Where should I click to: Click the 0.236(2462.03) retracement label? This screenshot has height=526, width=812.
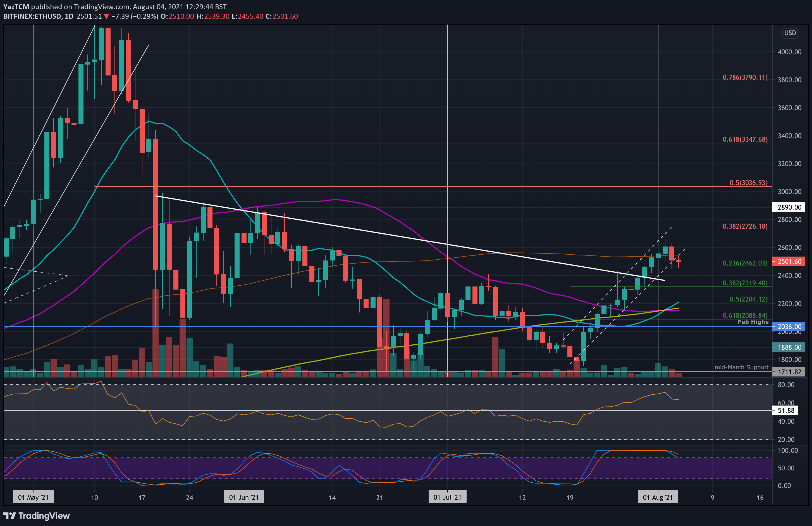click(745, 263)
